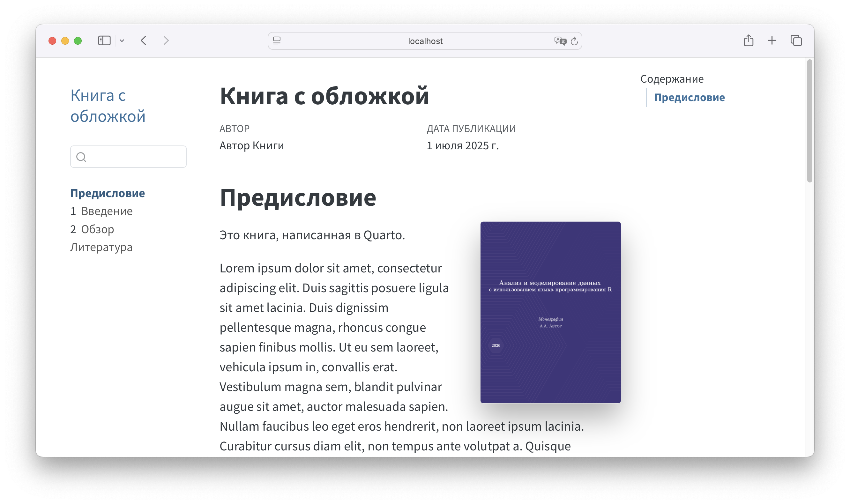Toggle the Safari sidebar button
Viewport: 850px width, 504px height.
pyautogui.click(x=104, y=41)
